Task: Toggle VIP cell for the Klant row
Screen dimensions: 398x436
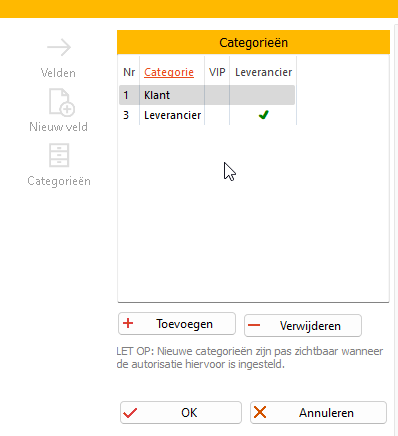Action: click(x=217, y=95)
